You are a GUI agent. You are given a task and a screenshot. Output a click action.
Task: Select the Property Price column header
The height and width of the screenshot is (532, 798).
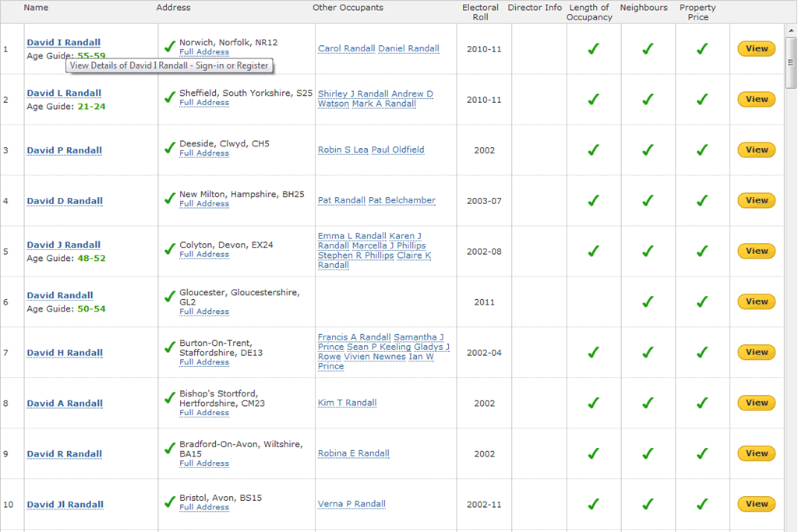[697, 12]
